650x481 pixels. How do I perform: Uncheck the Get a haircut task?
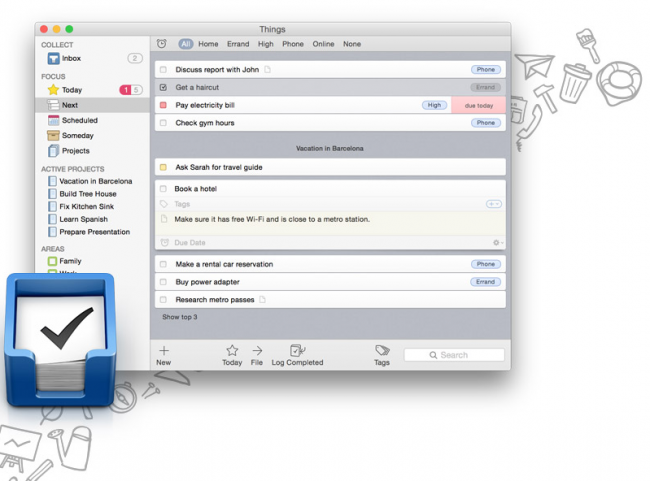[163, 87]
